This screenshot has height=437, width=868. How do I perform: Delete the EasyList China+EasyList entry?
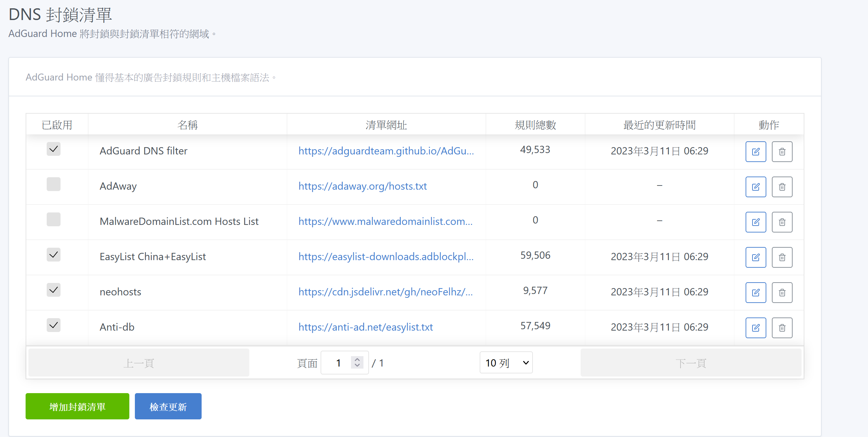[x=782, y=257]
